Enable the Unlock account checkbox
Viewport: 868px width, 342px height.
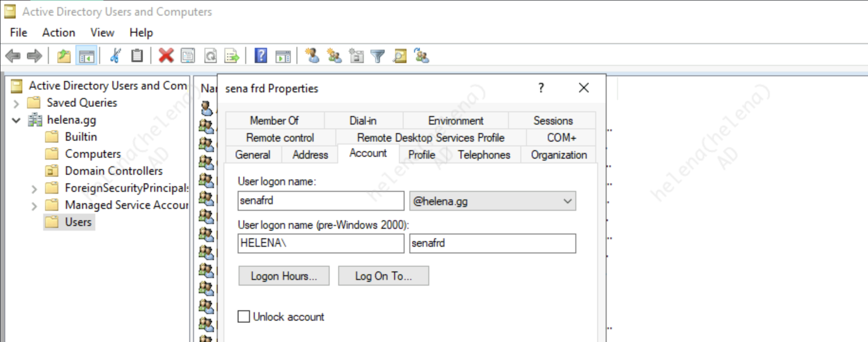[x=244, y=316]
